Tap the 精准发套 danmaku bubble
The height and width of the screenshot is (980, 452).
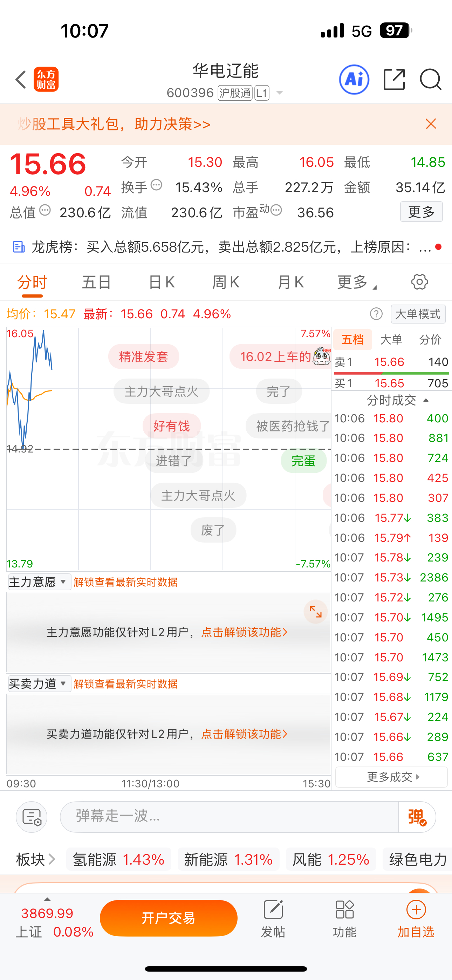click(143, 356)
